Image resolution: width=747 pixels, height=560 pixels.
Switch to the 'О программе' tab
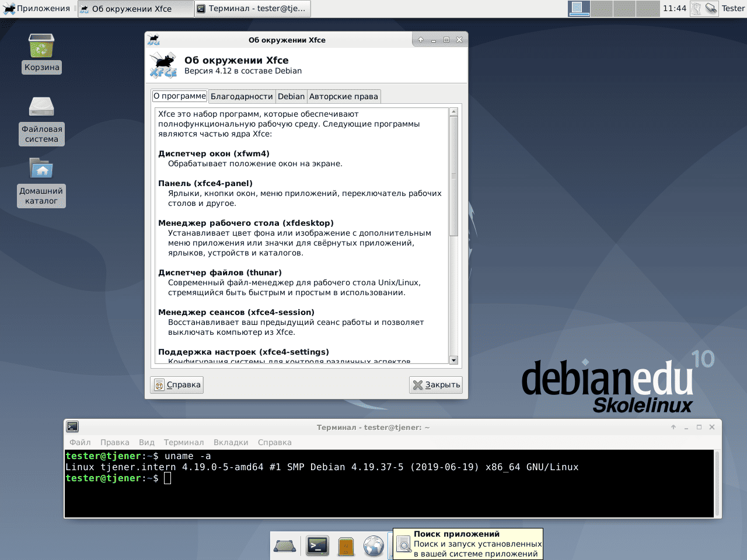coord(180,96)
